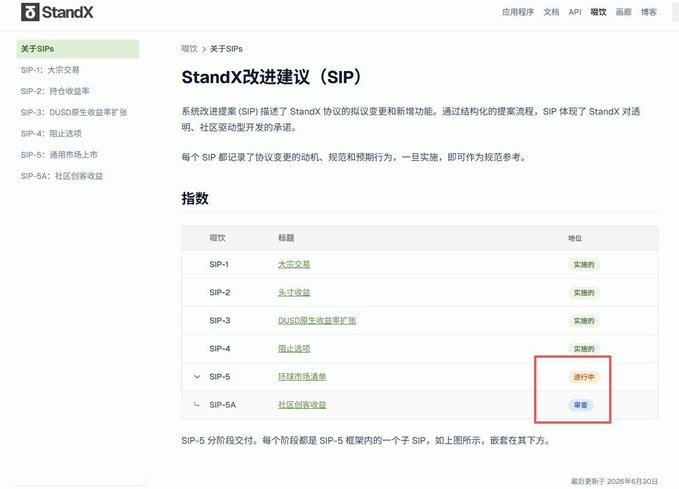This screenshot has height=489, width=679.
Task: Click the SIP-4 cell
Action: (220, 349)
